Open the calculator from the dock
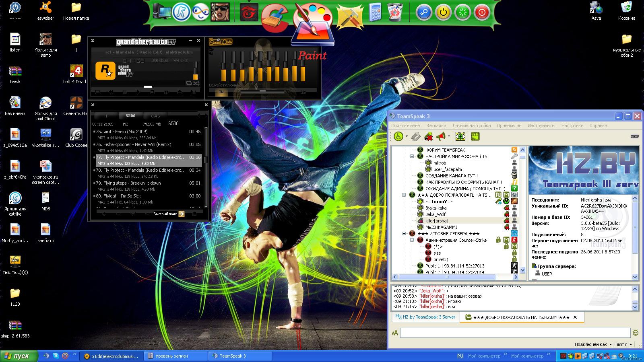The image size is (644, 362). click(375, 12)
